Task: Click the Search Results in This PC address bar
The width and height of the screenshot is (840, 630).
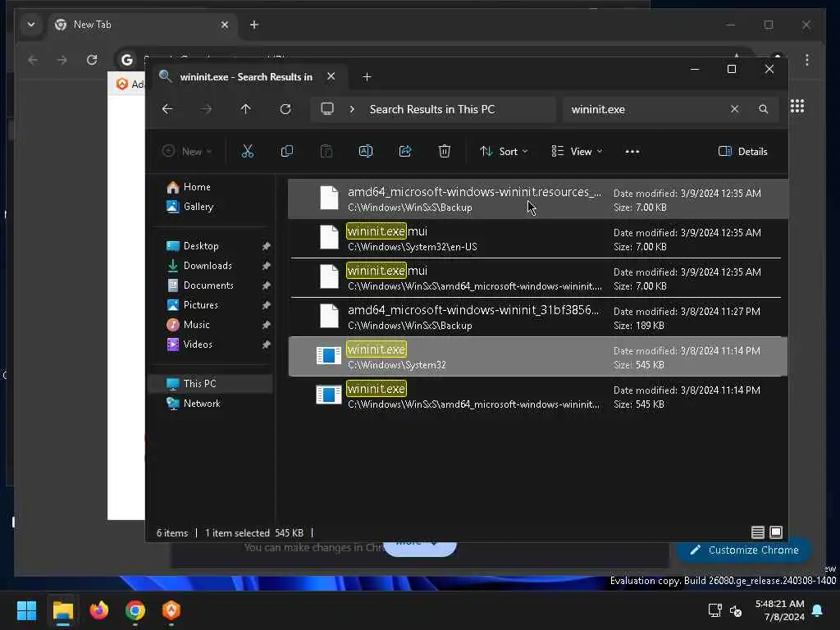Action: (x=431, y=109)
